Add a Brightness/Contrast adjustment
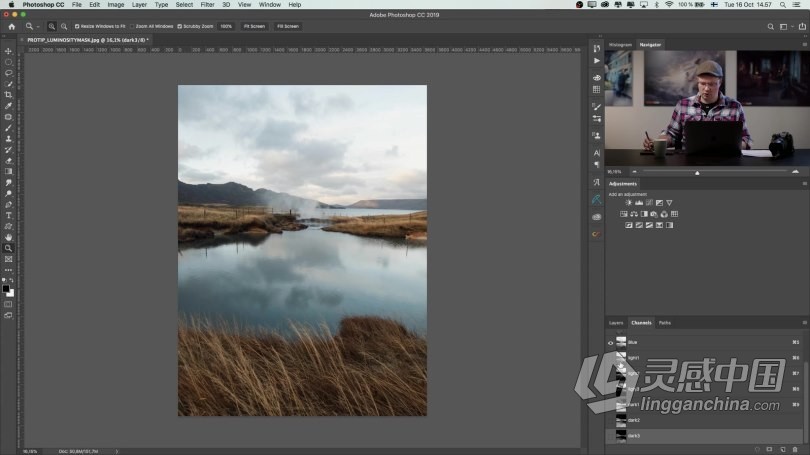The image size is (810, 455). click(x=629, y=203)
